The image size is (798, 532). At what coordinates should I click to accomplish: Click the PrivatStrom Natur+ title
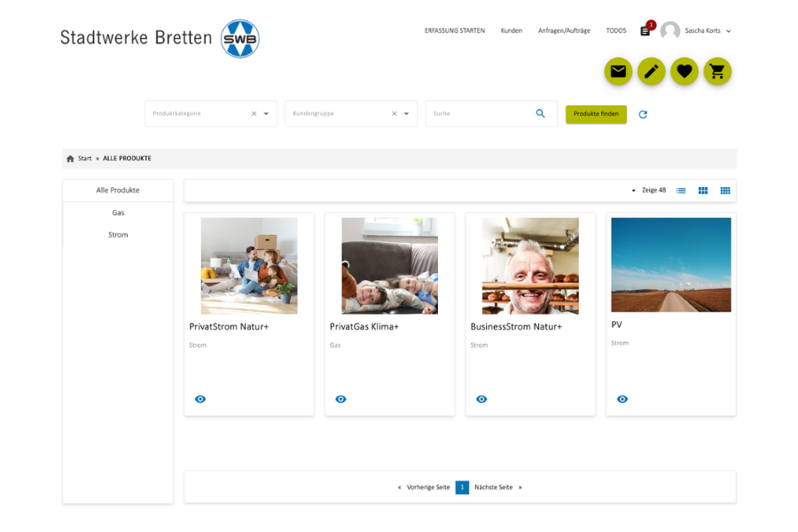click(x=229, y=326)
